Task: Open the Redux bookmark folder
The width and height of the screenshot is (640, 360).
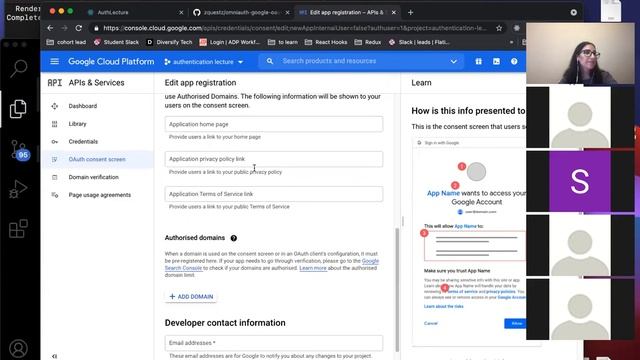Action: click(x=368, y=42)
